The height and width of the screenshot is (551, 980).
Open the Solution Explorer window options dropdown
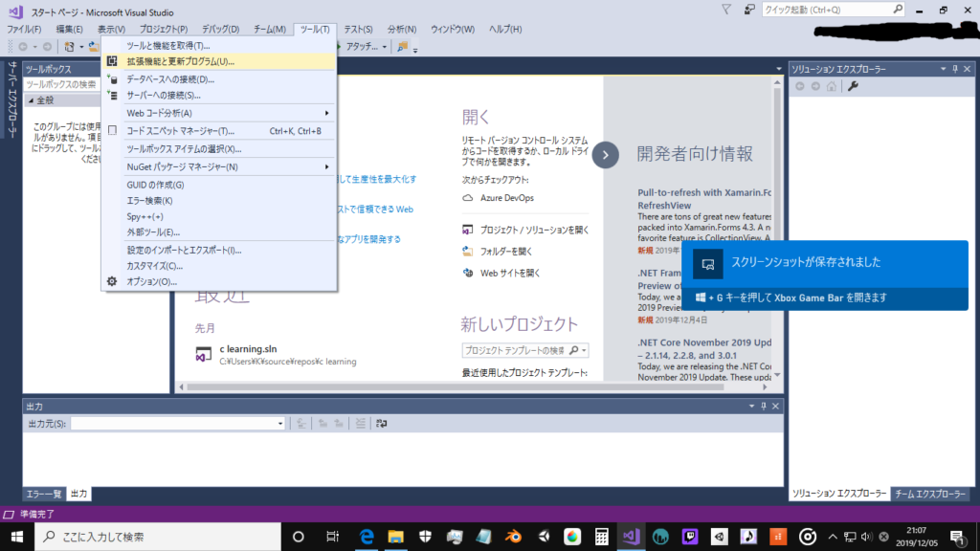(x=943, y=69)
